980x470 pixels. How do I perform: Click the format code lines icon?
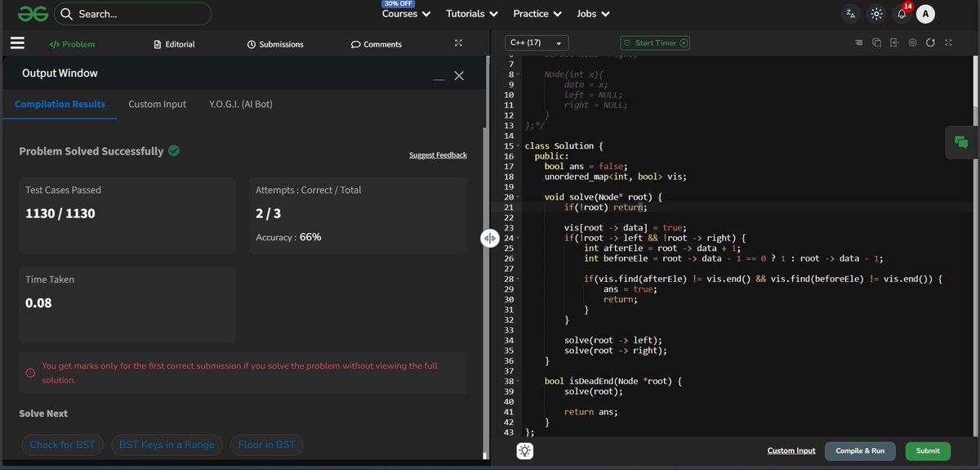(858, 43)
